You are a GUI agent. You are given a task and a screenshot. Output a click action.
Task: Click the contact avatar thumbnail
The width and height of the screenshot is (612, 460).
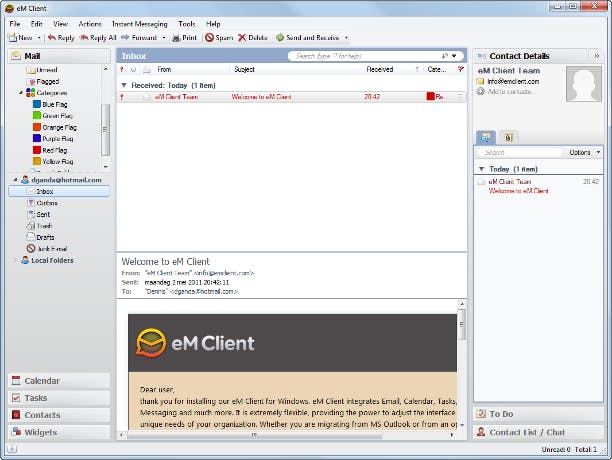[584, 84]
